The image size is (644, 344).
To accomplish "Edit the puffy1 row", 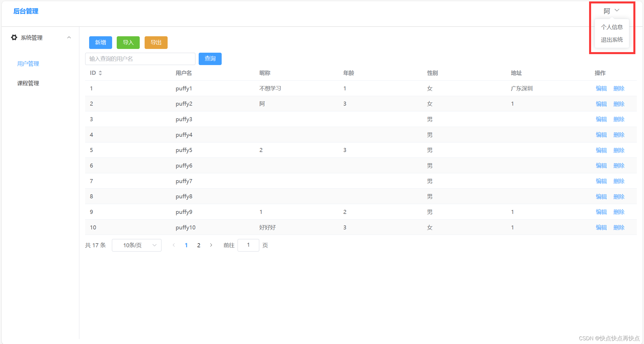I will [601, 88].
